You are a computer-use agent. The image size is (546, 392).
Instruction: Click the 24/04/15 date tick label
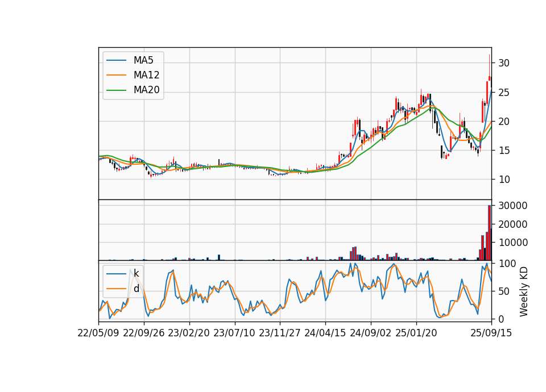(x=325, y=333)
